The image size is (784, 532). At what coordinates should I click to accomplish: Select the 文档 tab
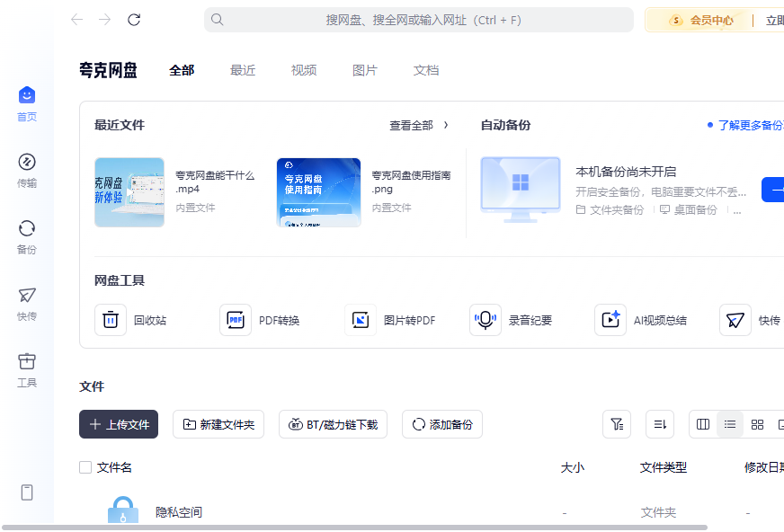[x=426, y=70]
